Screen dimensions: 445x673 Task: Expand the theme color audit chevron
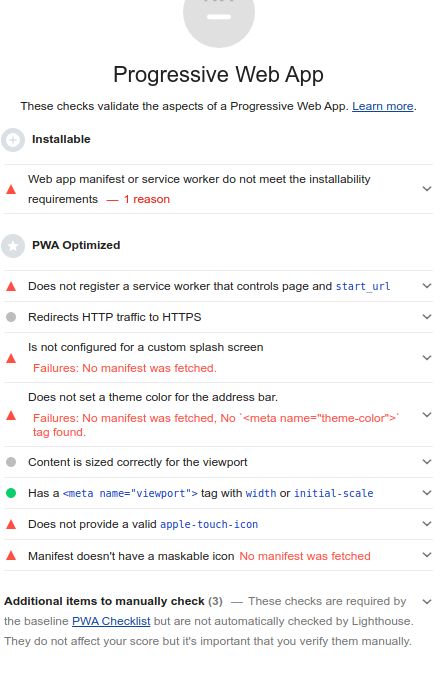[x=427, y=415]
